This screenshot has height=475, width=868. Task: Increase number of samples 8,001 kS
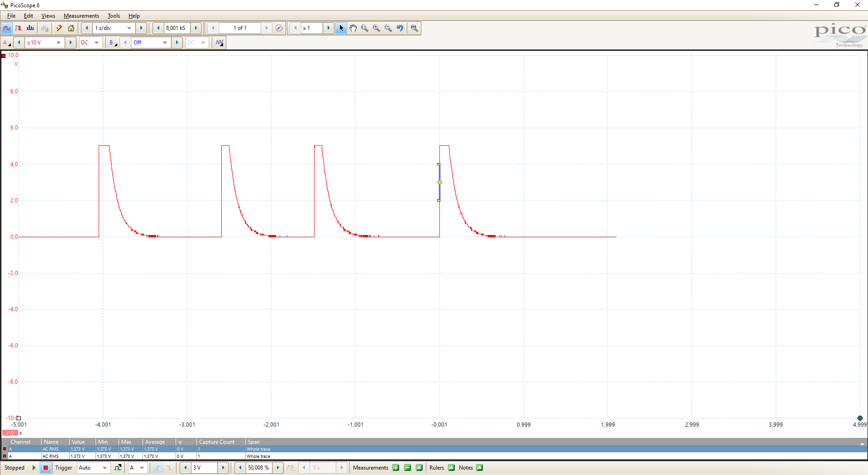(196, 28)
